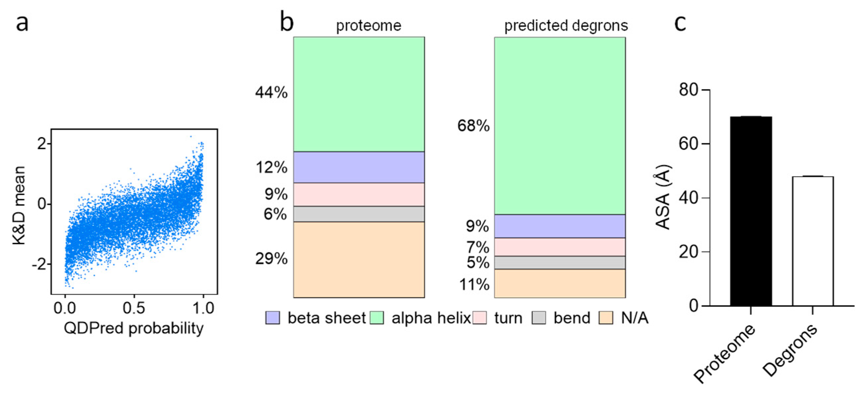Click the 'predicted degrons' column title

click(x=566, y=26)
